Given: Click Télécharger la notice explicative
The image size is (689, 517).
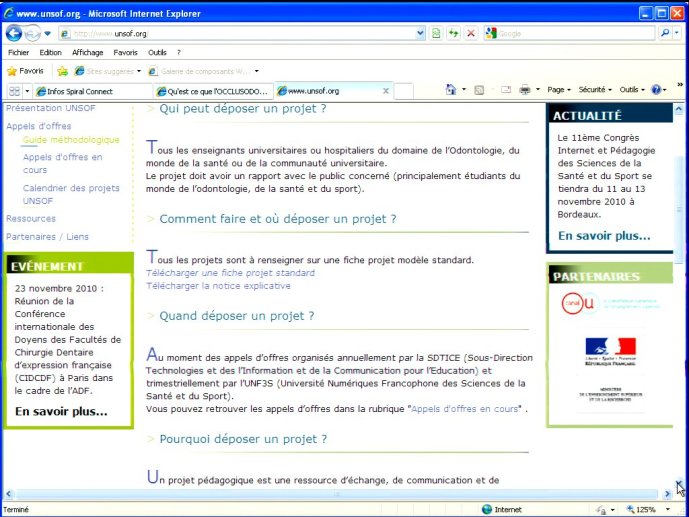Looking at the screenshot, I should tap(218, 286).
